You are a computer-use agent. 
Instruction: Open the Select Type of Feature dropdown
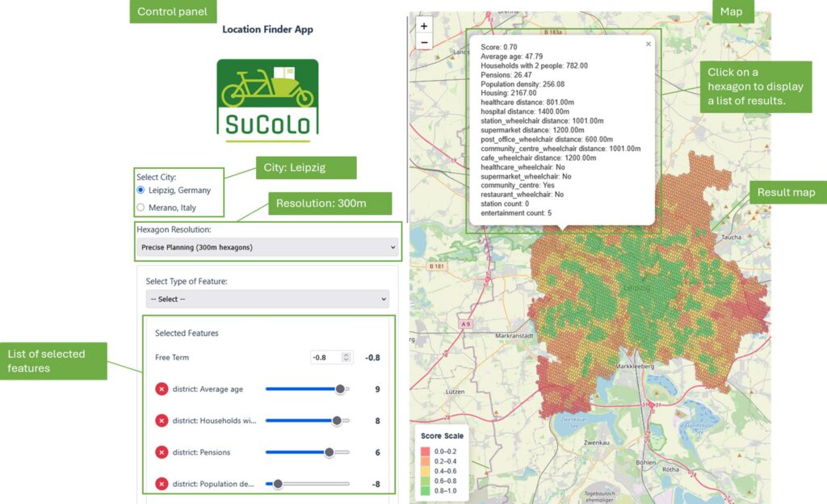(x=267, y=299)
